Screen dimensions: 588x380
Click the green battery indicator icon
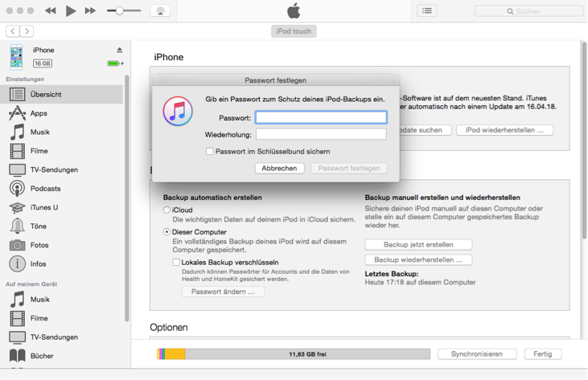tap(115, 63)
